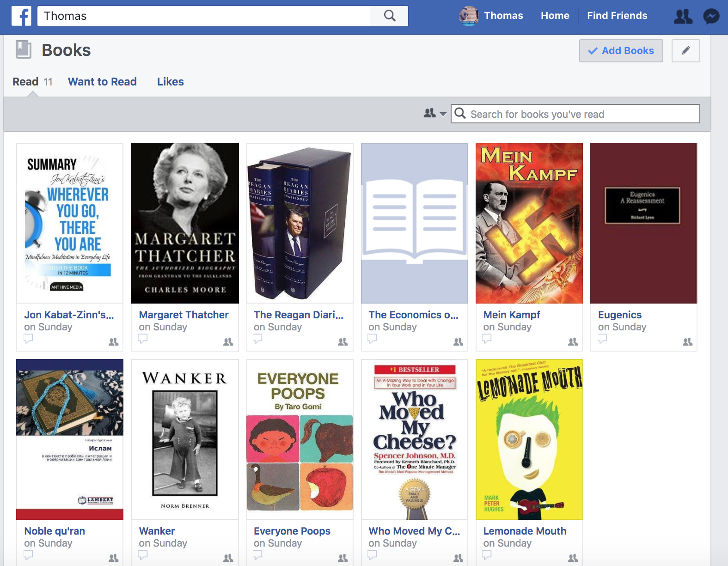Open the Jon Kabat-Zinn's book title link
728x566 pixels.
point(69,315)
